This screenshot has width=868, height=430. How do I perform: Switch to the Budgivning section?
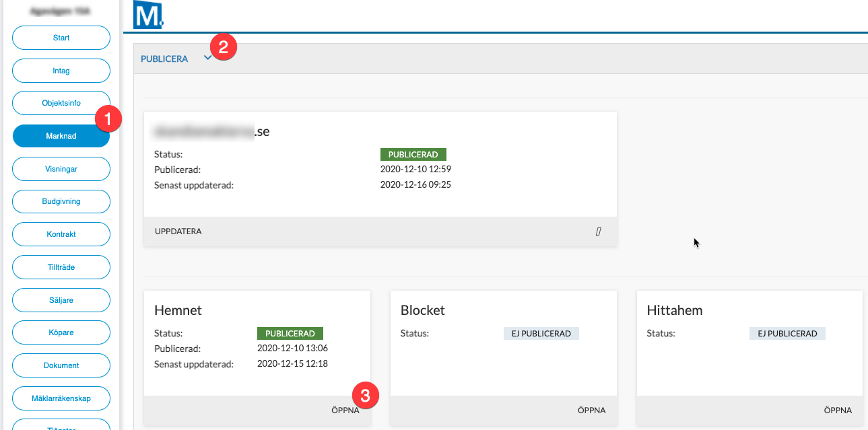pyautogui.click(x=61, y=201)
